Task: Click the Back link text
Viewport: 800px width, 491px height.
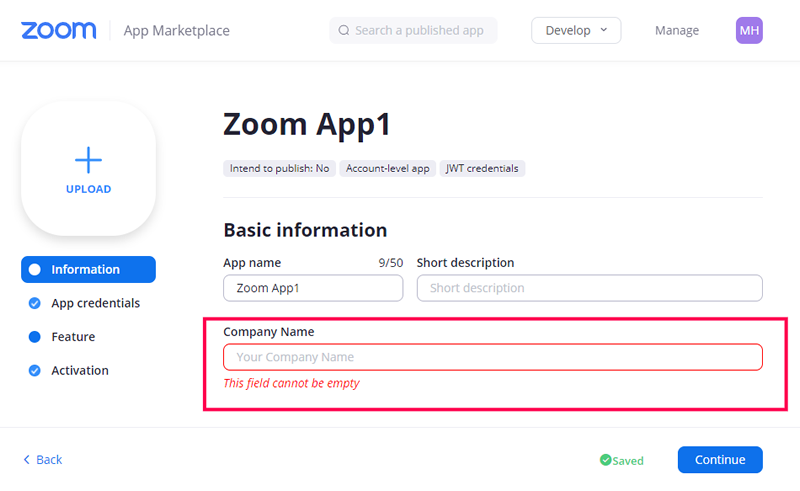Action: [x=49, y=460]
